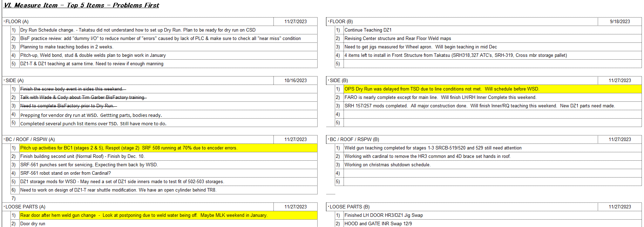Select the 'BisF practice review' item cell
This screenshot has height=227, width=644.
click(160, 39)
